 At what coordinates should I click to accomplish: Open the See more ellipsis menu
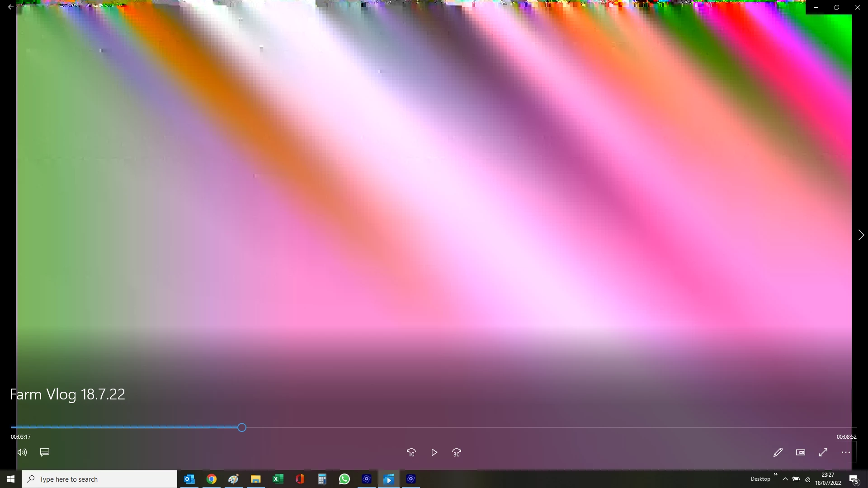tap(846, 452)
